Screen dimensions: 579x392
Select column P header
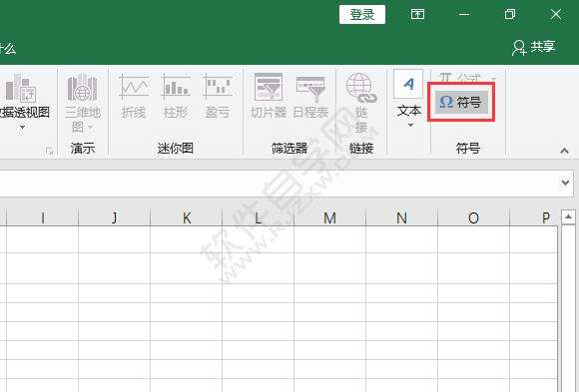coord(534,217)
